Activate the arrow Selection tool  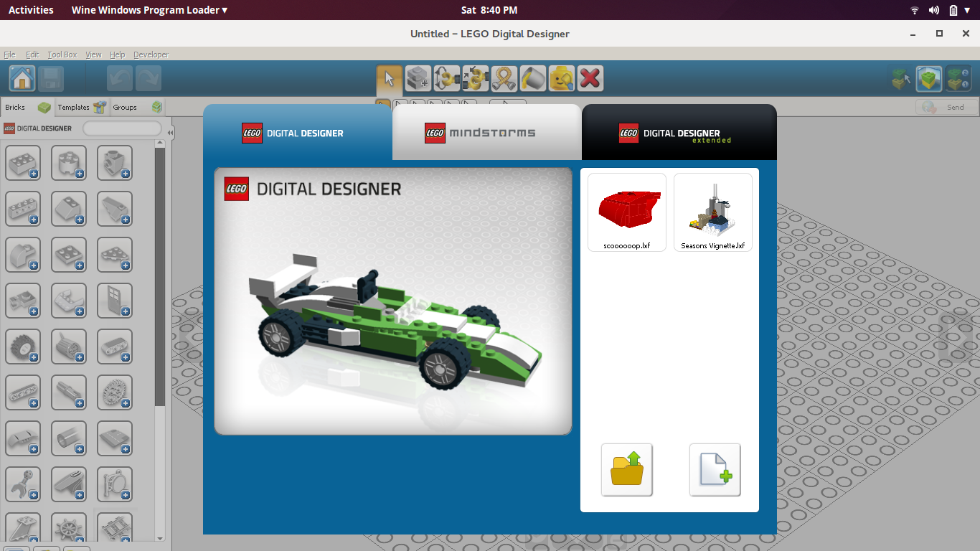click(390, 78)
